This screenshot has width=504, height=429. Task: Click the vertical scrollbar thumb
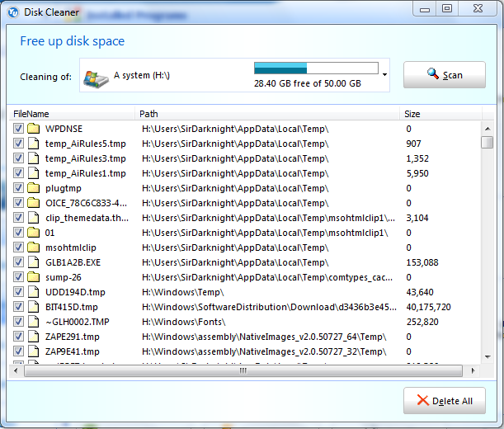click(x=488, y=142)
